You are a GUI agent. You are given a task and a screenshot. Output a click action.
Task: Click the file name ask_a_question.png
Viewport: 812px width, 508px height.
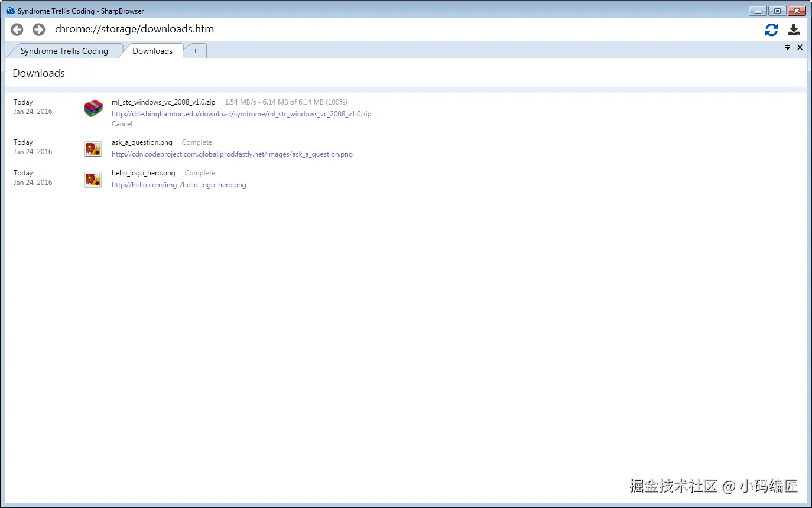(142, 142)
